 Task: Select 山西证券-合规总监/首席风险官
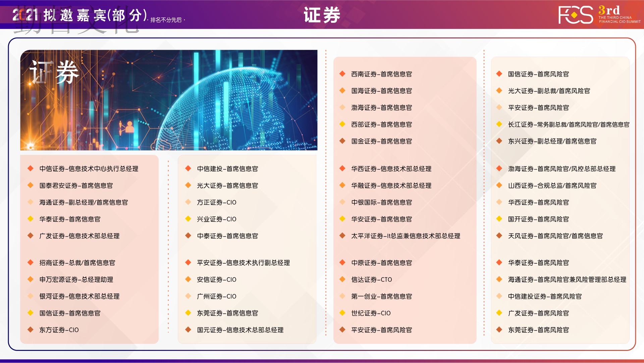(x=552, y=186)
